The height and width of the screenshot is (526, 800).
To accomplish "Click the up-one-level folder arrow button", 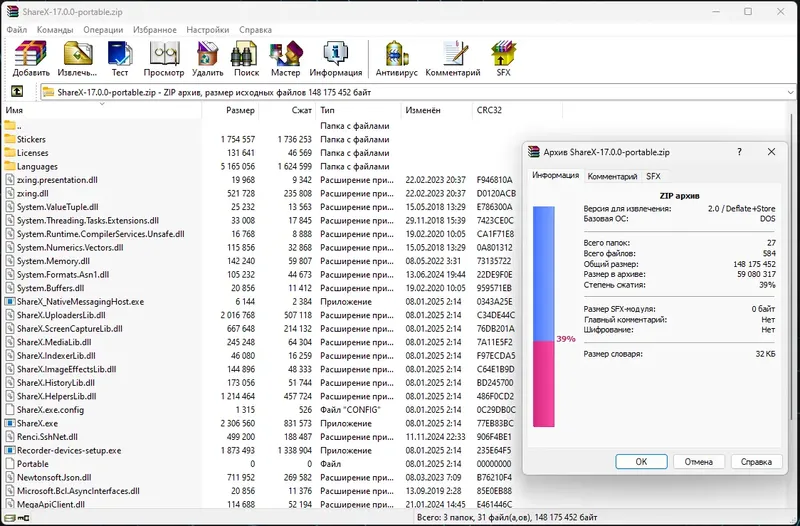I will point(17,91).
